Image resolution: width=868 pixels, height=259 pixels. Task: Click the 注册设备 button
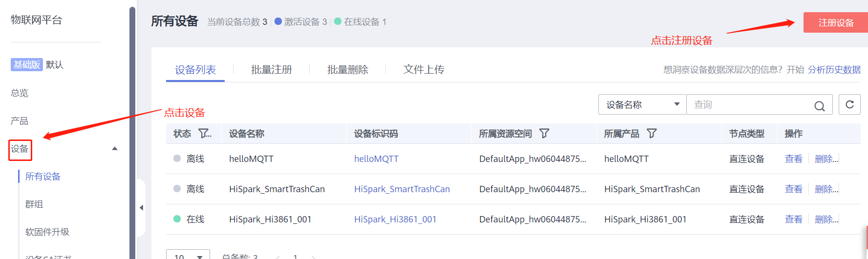(x=835, y=23)
